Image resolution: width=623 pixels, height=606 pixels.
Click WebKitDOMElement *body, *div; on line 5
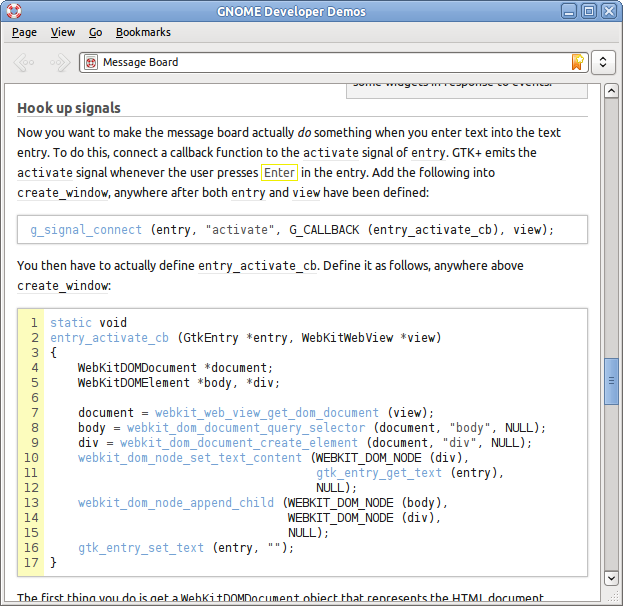[x=179, y=383]
